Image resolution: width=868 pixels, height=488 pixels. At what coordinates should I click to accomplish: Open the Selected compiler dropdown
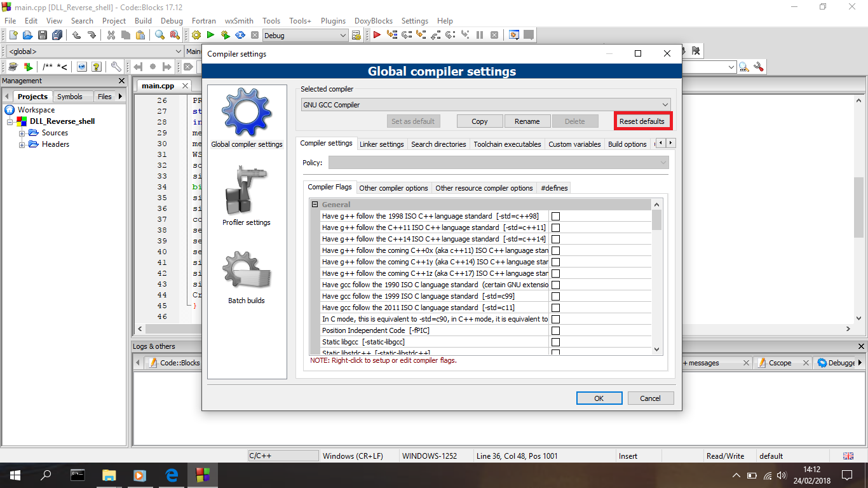[x=485, y=105]
